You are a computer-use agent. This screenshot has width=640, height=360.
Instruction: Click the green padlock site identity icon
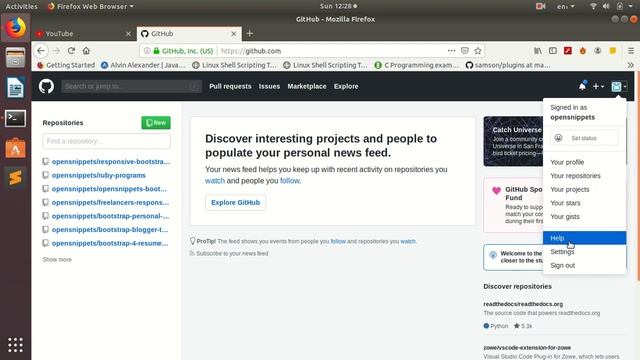pos(156,51)
